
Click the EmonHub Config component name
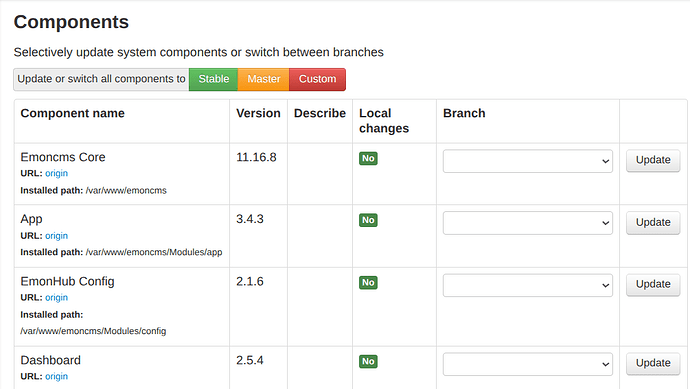67,281
